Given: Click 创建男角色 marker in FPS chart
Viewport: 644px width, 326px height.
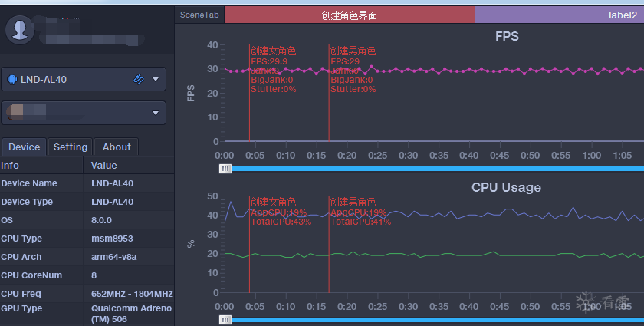Looking at the screenshot, I should click(353, 51).
